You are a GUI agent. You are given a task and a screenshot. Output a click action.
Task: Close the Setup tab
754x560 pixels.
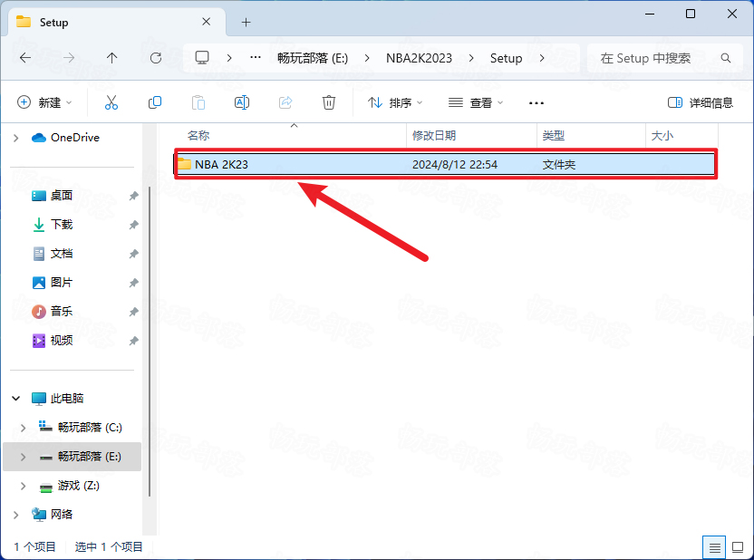tap(206, 22)
